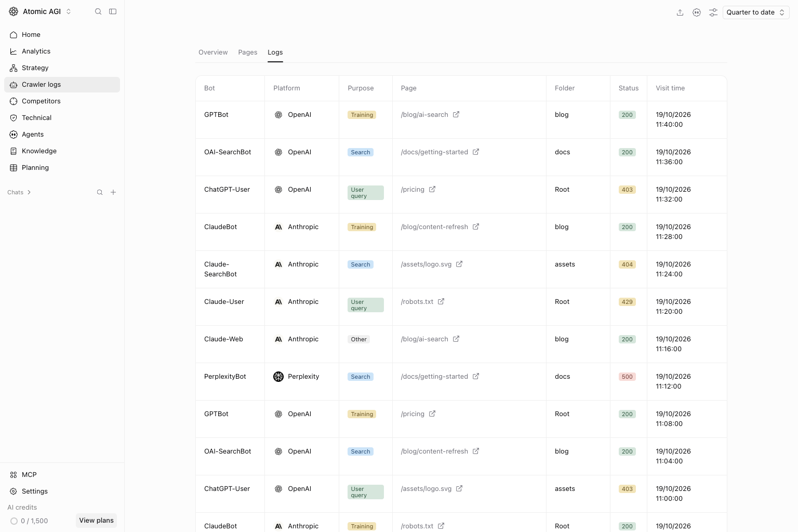Open the Agents page
This screenshot has width=798, height=532.
click(62, 135)
